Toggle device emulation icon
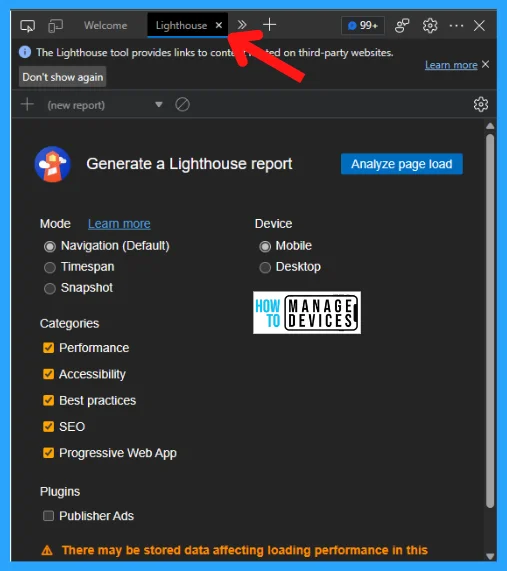This screenshot has height=571, width=507. pos(55,26)
